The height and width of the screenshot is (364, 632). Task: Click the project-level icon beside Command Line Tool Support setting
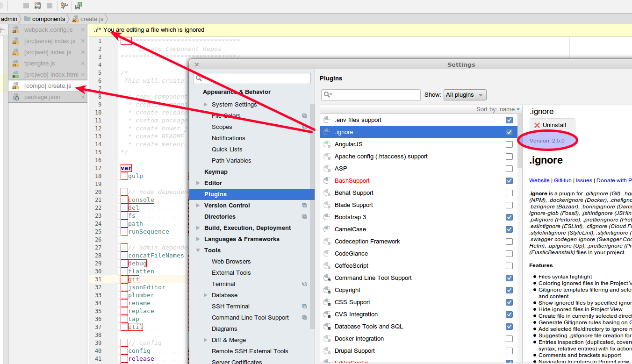click(x=304, y=318)
